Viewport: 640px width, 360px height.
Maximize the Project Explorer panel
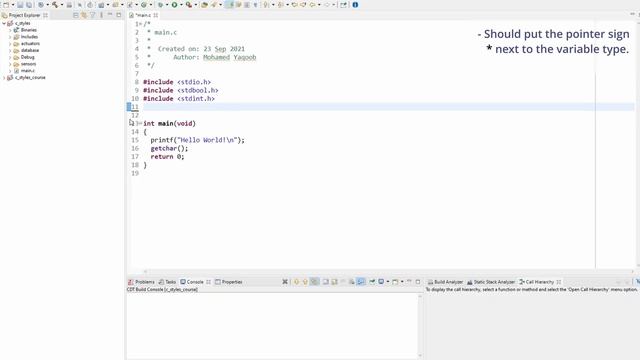point(119,15)
